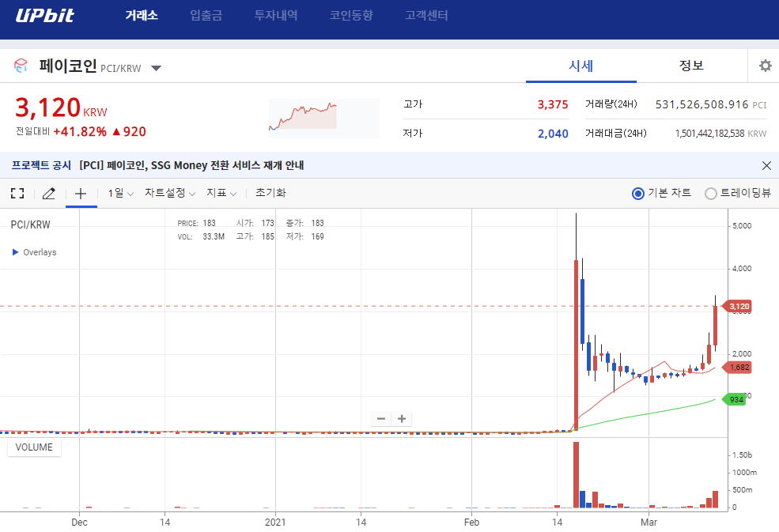Viewport: 779px width, 532px height.
Task: Click the Mar date label on axis
Action: click(649, 522)
